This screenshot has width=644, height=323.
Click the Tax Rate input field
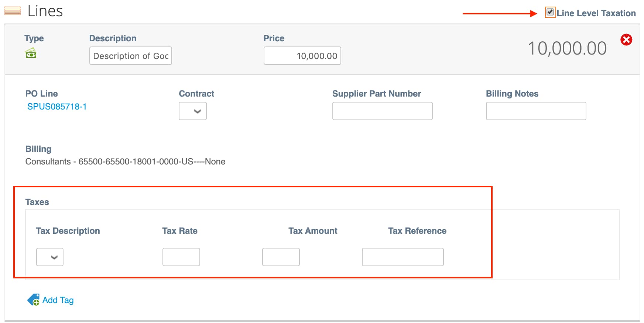(x=181, y=257)
